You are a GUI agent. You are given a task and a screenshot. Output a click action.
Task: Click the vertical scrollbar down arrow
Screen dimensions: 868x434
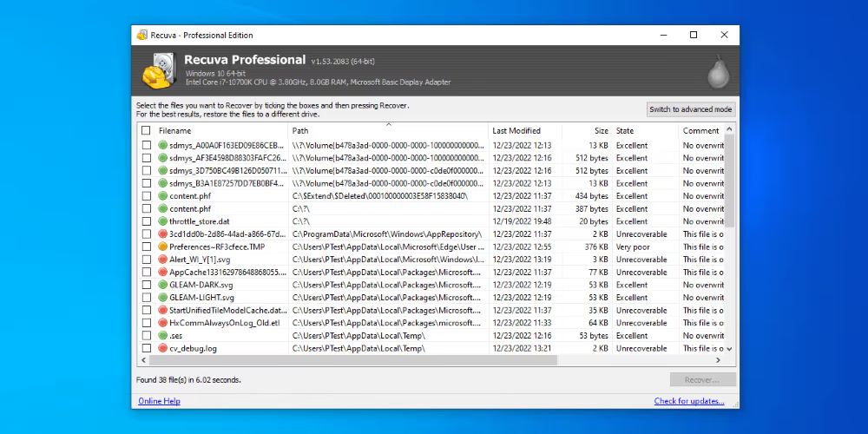(729, 348)
